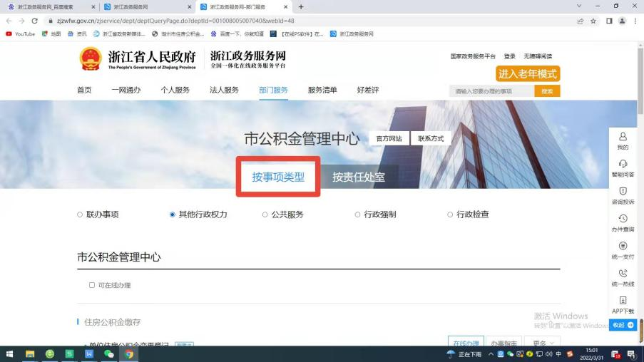This screenshot has width=644, height=362.
Task: Show hidden system tray icons
Action: (491, 354)
